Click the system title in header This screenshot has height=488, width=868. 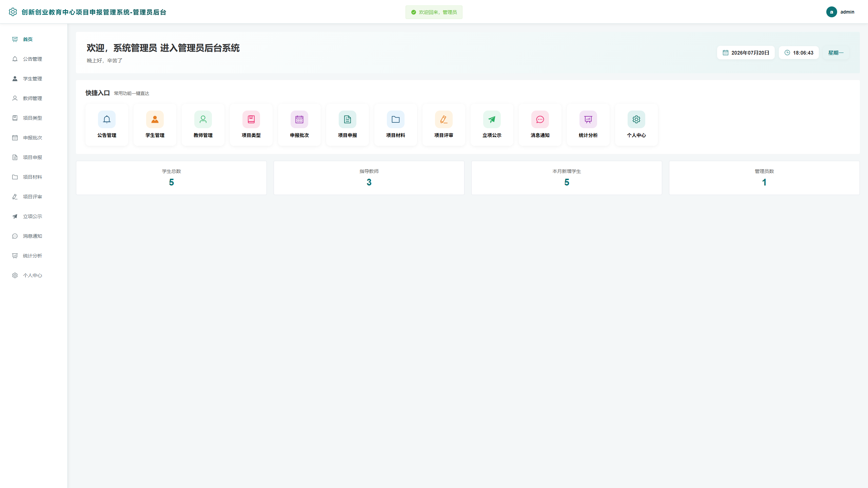coord(94,12)
